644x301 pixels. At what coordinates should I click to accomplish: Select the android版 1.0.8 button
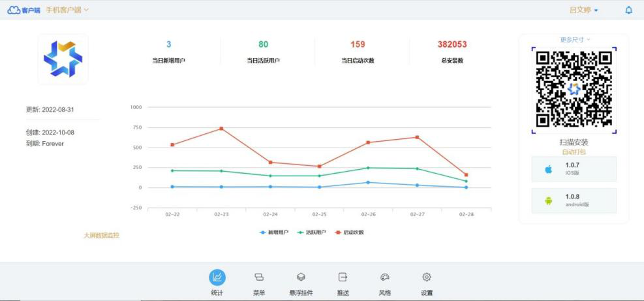574,200
